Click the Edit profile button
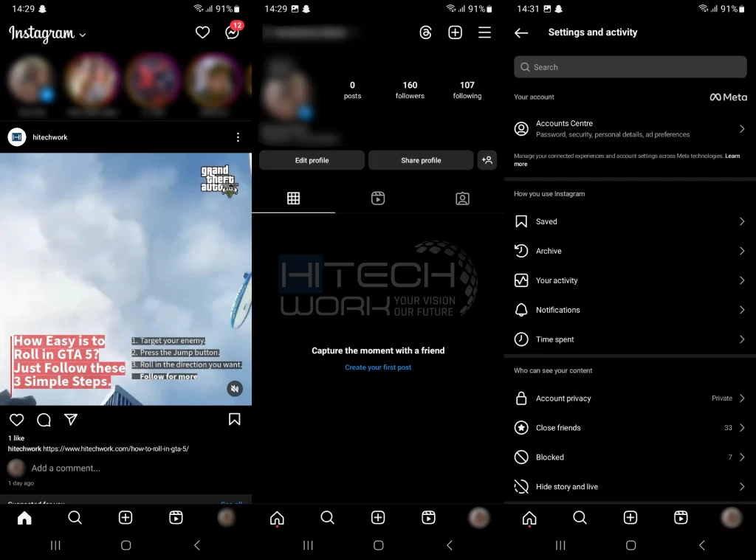The height and width of the screenshot is (560, 756). 312,160
